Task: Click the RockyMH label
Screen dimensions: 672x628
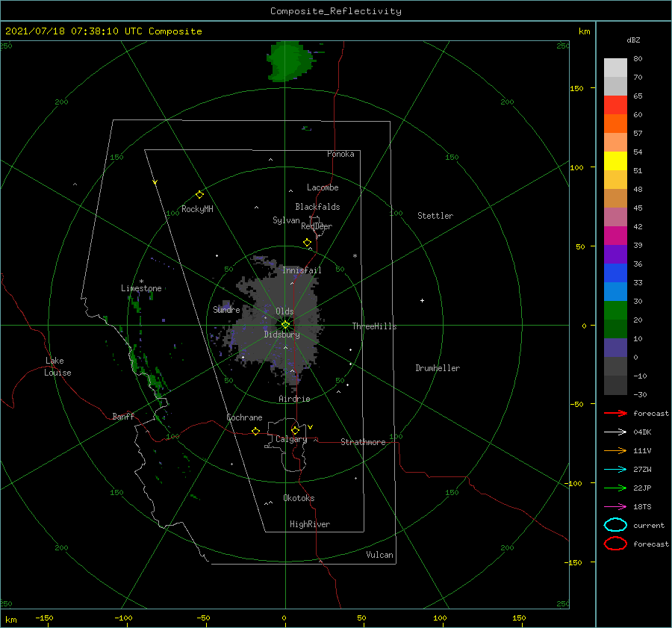Action: [x=197, y=209]
